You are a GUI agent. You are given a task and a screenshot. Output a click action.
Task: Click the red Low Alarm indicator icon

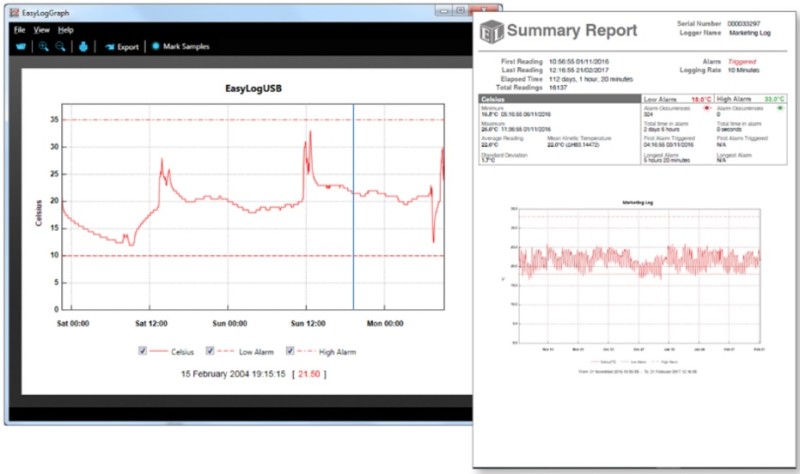(704, 108)
